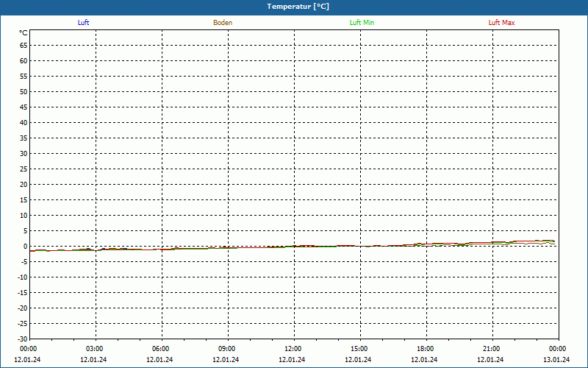Viewport: 588px width, 368px height.
Task: Click the °C unit label on the axis
Action: pyautogui.click(x=24, y=33)
